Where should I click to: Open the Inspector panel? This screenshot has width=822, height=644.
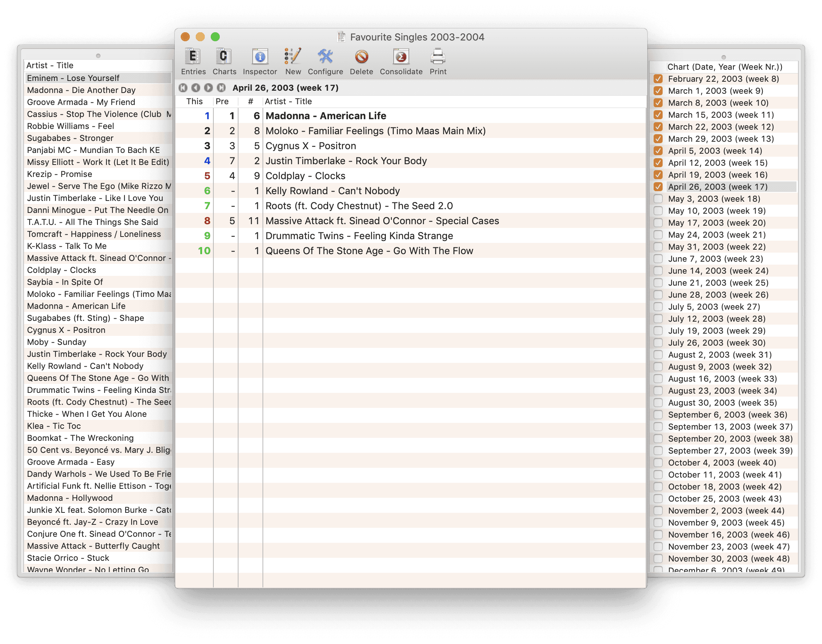pos(259,57)
